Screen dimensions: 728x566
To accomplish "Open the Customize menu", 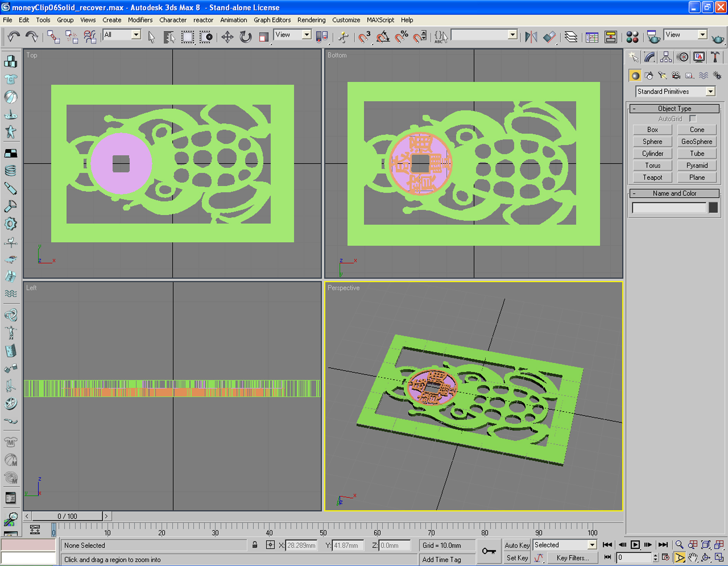I will (346, 20).
